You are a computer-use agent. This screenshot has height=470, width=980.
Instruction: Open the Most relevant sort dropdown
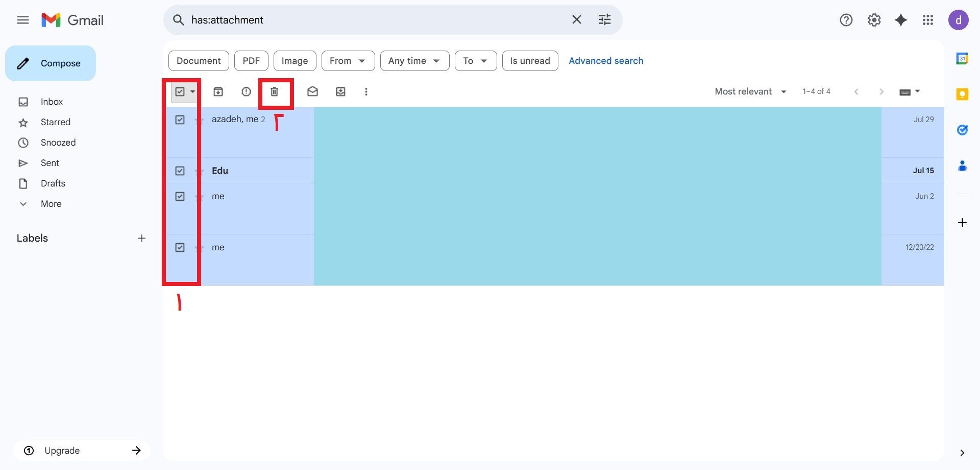[x=750, y=91]
